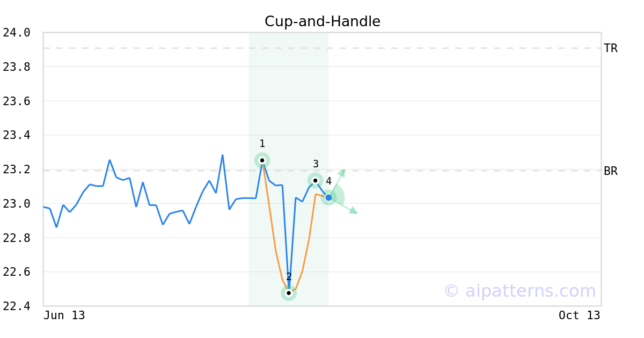Click the 22.8 y-axis label
This screenshot has height=338, width=644.
tap(17, 238)
